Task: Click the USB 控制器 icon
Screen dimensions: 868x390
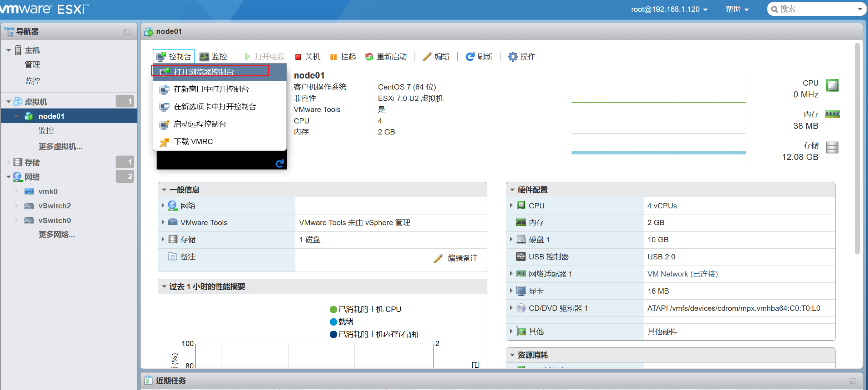Action: tap(521, 257)
